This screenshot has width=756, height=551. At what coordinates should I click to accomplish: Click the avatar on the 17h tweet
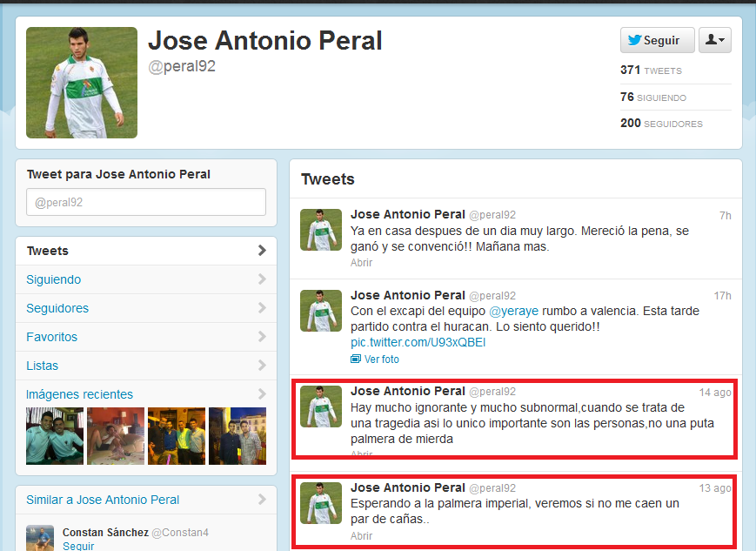pos(321,311)
